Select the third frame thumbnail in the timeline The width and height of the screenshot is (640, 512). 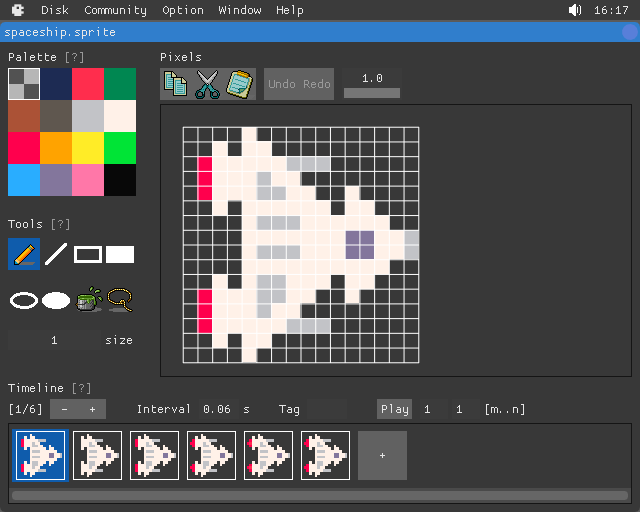click(x=155, y=455)
